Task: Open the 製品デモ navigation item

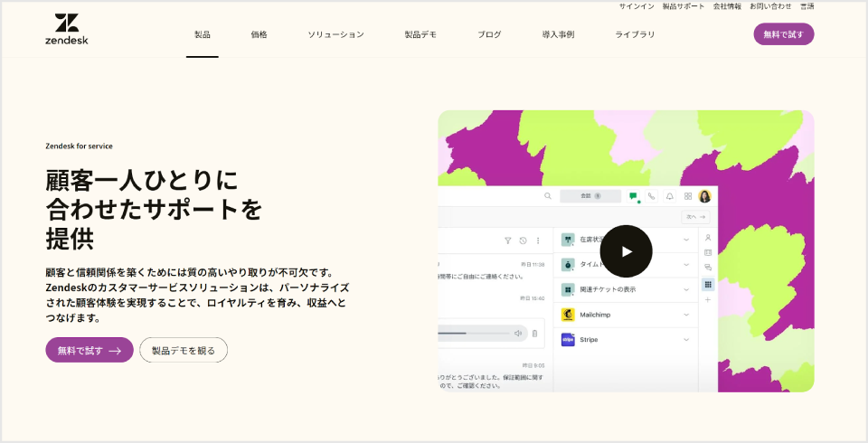Action: click(420, 34)
